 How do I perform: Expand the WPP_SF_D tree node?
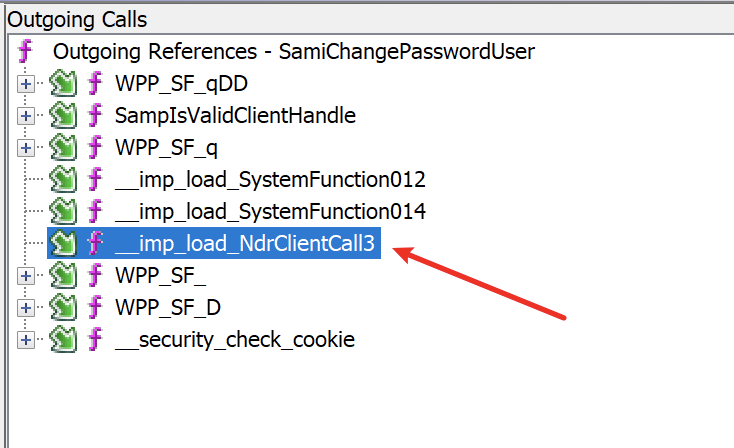tap(26, 308)
